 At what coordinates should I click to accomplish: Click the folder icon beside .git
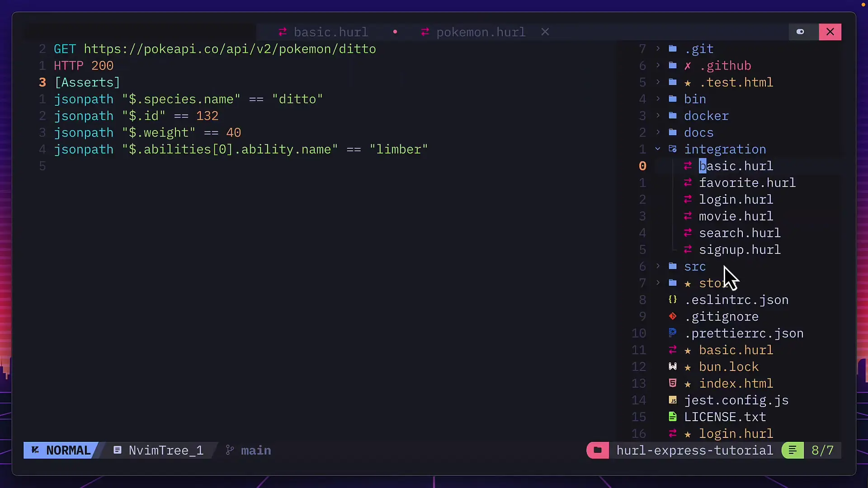pyautogui.click(x=673, y=48)
